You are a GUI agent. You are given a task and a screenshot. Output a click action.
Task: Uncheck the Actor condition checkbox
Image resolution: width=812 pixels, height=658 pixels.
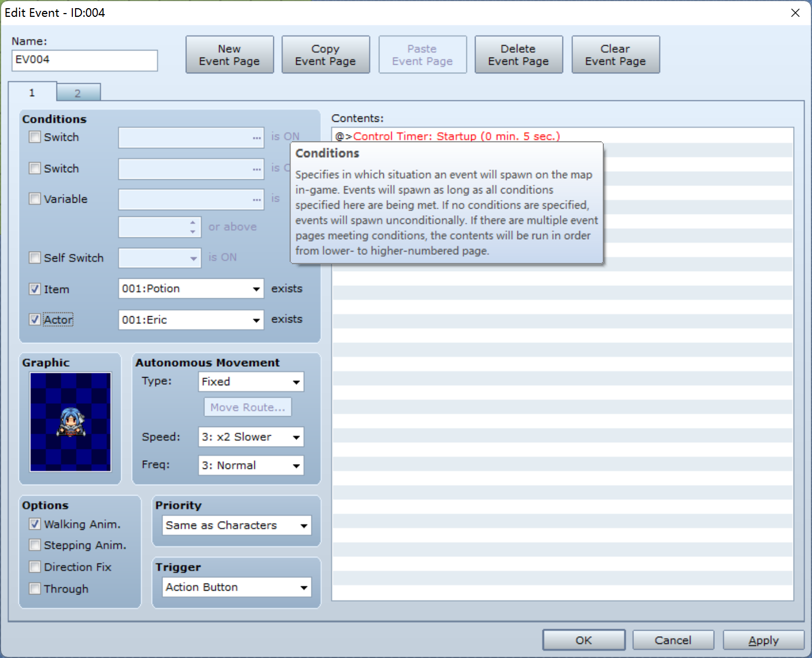pyautogui.click(x=35, y=319)
